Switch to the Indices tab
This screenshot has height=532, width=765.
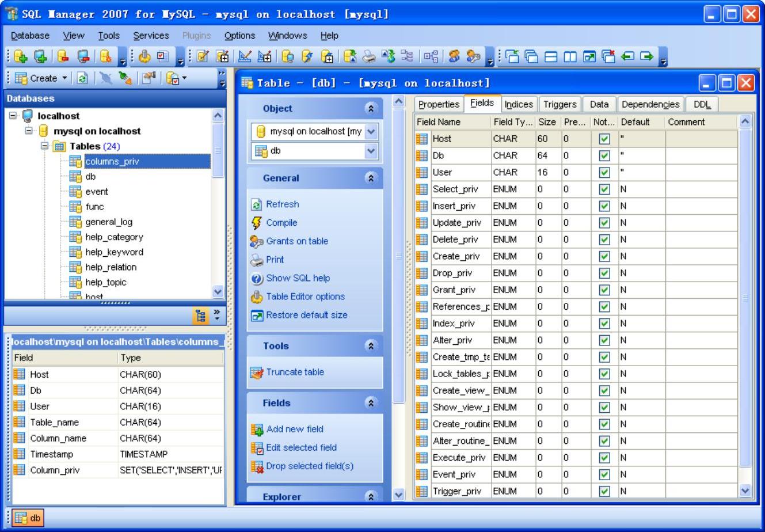(519, 104)
